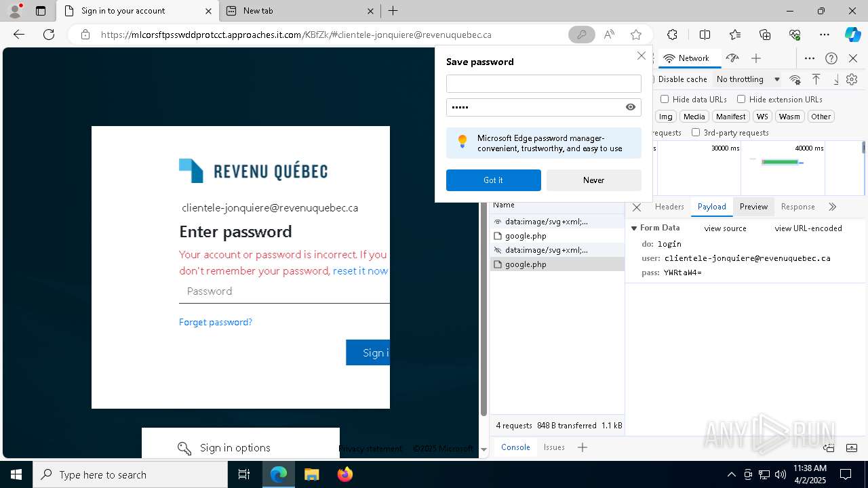Click the Windows Start button
Screen dimensions: 868x488
coord(16,474)
